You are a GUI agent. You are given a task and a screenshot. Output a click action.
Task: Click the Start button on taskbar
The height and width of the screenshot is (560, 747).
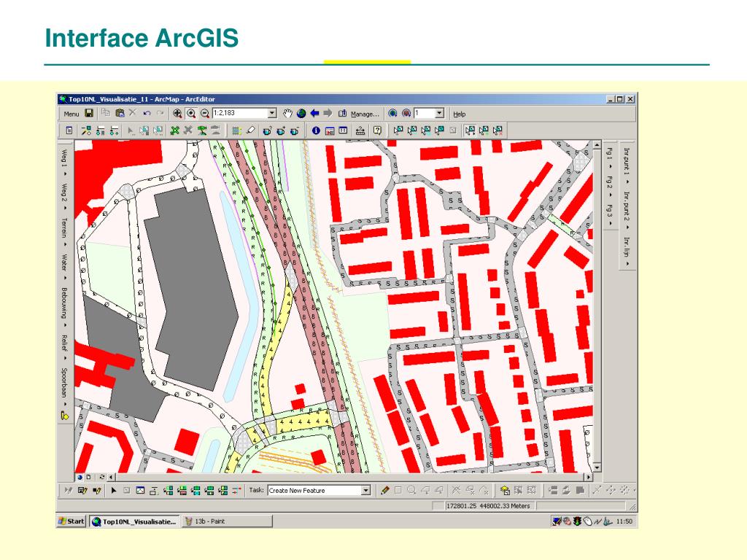pyautogui.click(x=71, y=521)
